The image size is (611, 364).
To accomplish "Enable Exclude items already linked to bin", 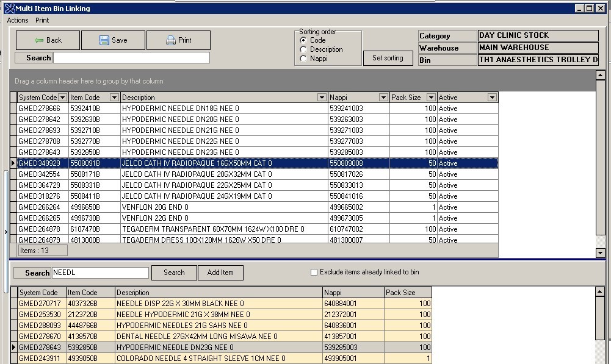I will [314, 272].
